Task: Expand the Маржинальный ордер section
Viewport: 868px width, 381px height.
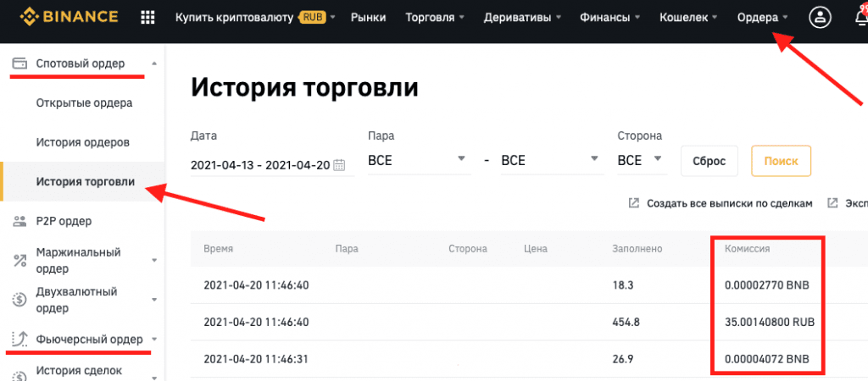Action: click(153, 261)
